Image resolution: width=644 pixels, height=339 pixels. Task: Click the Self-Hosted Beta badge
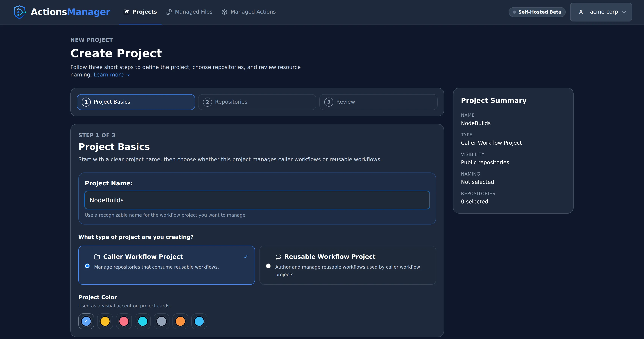click(x=537, y=12)
